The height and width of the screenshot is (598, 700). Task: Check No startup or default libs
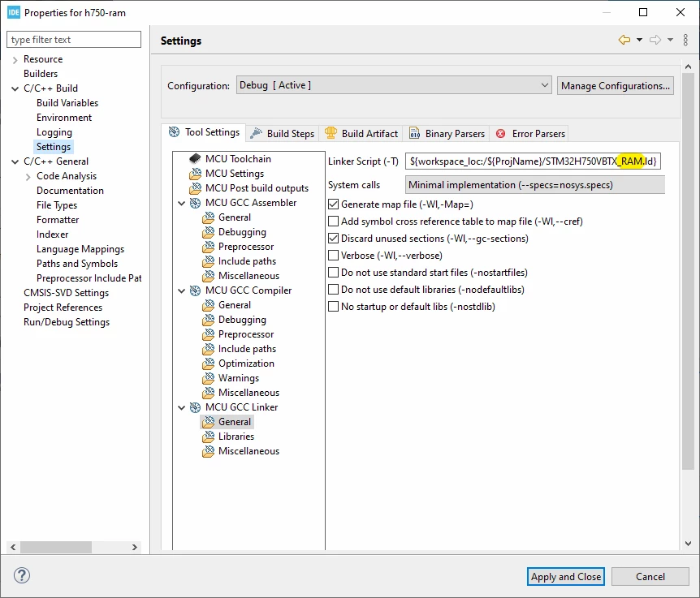333,307
